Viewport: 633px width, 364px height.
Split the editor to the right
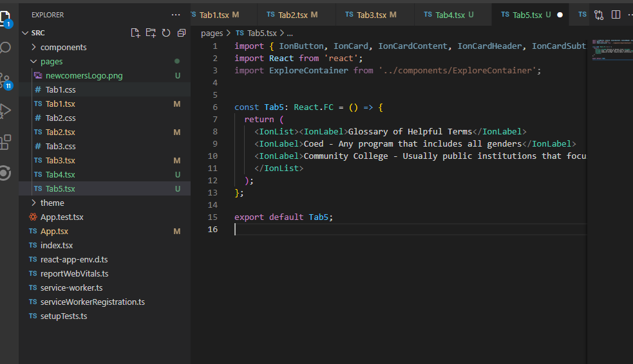click(616, 15)
